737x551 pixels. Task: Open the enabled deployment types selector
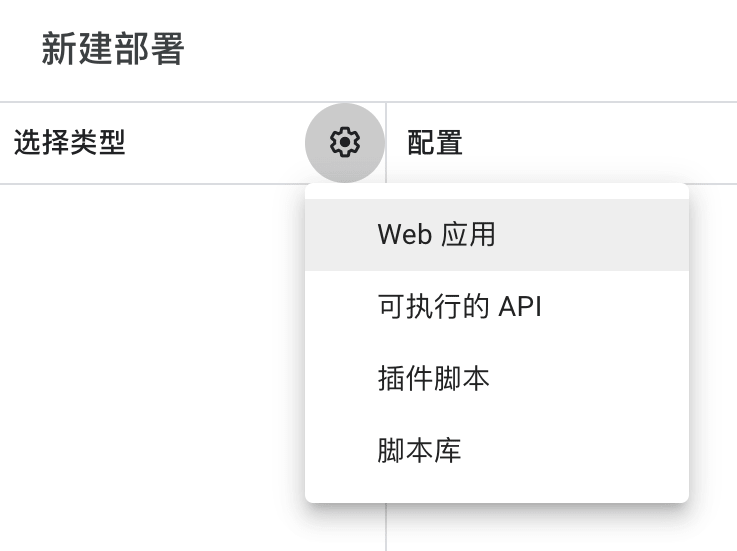(345, 142)
